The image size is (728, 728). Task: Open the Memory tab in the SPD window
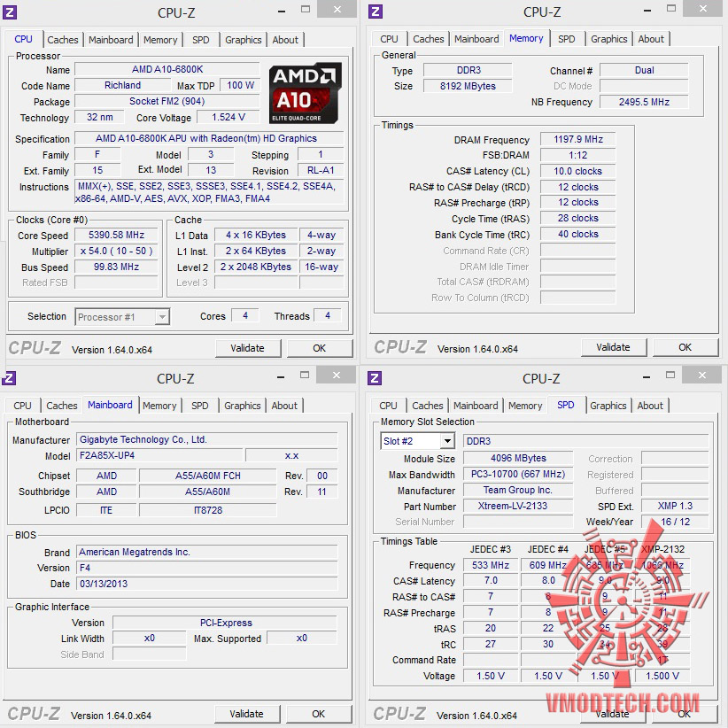pyautogui.click(x=525, y=406)
